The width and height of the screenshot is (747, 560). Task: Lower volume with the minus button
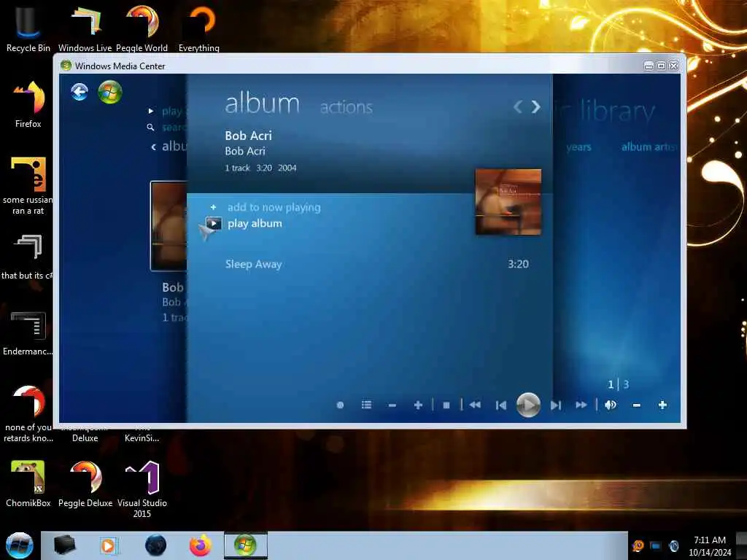pyautogui.click(x=636, y=405)
